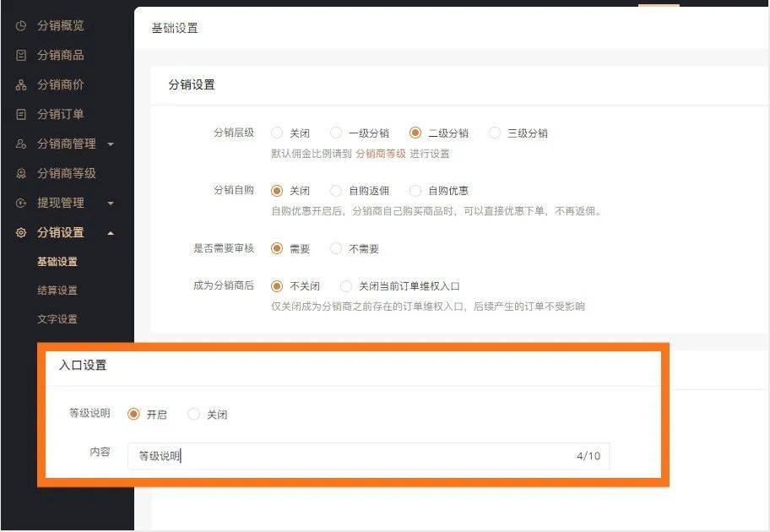Image resolution: width=770 pixels, height=532 pixels.
Task: Click the 基础设置 page title
Action: 175,28
